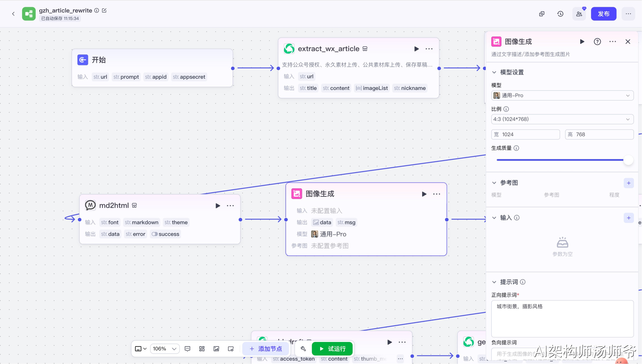This screenshot has width=642, height=364.
Task: Collapse the 提示词 section
Action: click(494, 282)
